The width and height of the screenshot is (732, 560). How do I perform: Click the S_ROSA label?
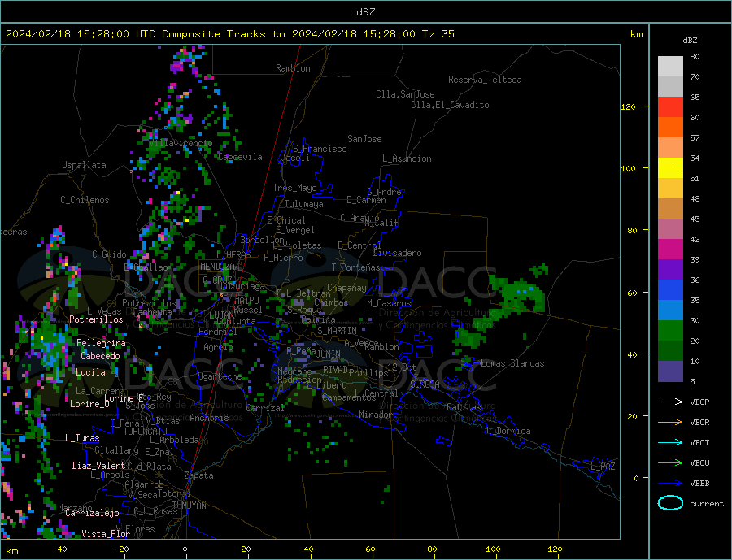[x=425, y=384]
